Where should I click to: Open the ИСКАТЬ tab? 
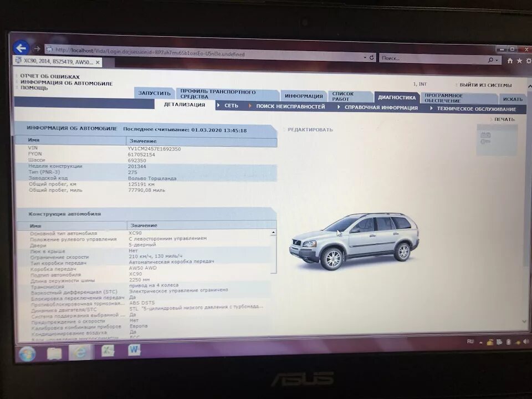point(513,99)
